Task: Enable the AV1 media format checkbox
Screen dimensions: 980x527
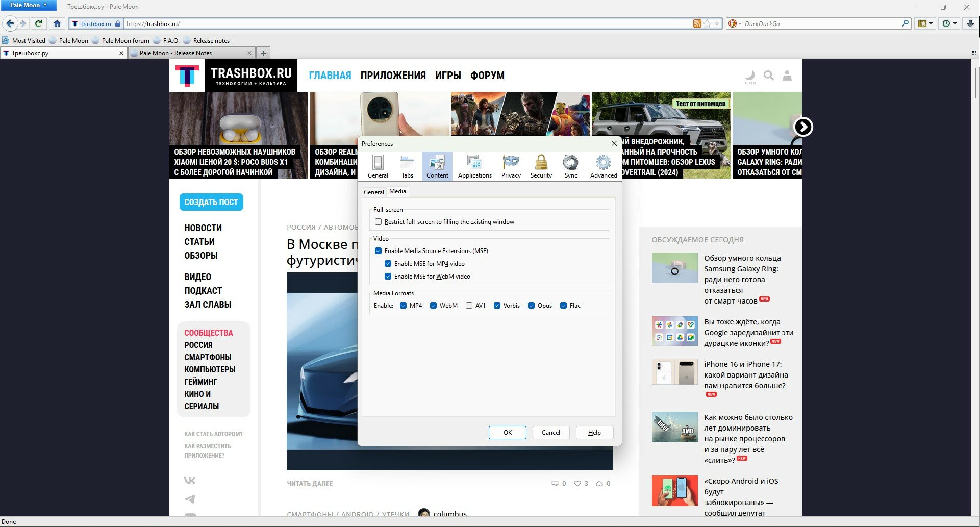Action: (469, 306)
